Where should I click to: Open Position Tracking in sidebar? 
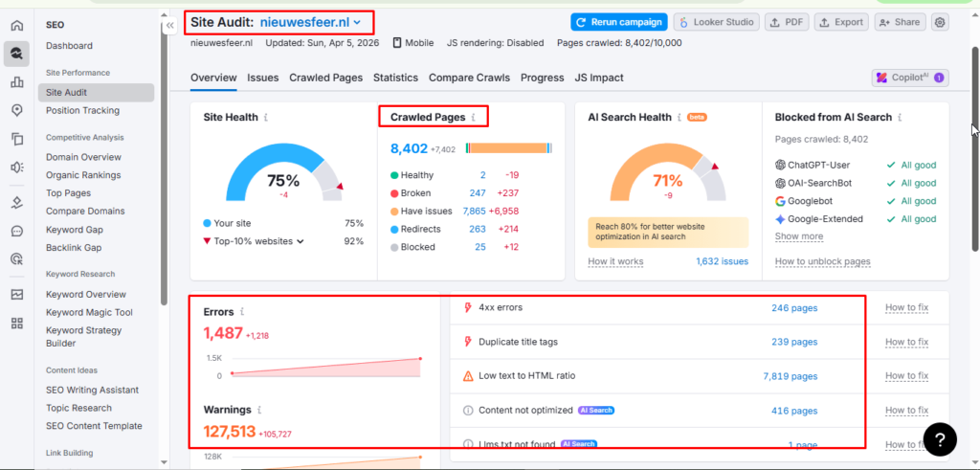tap(82, 111)
